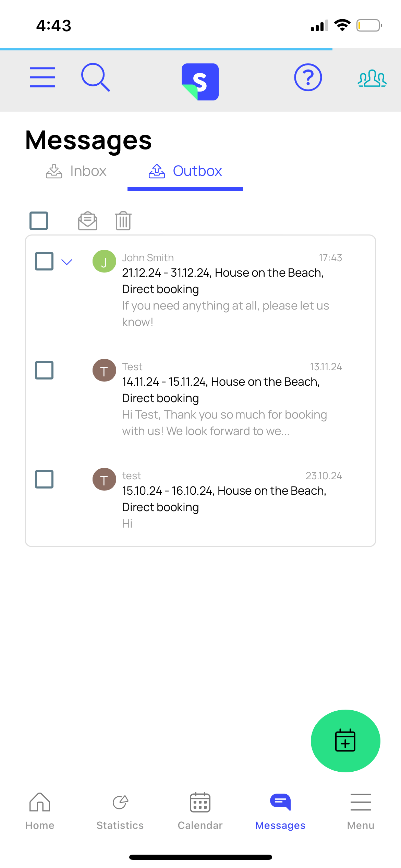The image size is (401, 868).
Task: Tap the search magnifier icon
Action: click(x=96, y=77)
